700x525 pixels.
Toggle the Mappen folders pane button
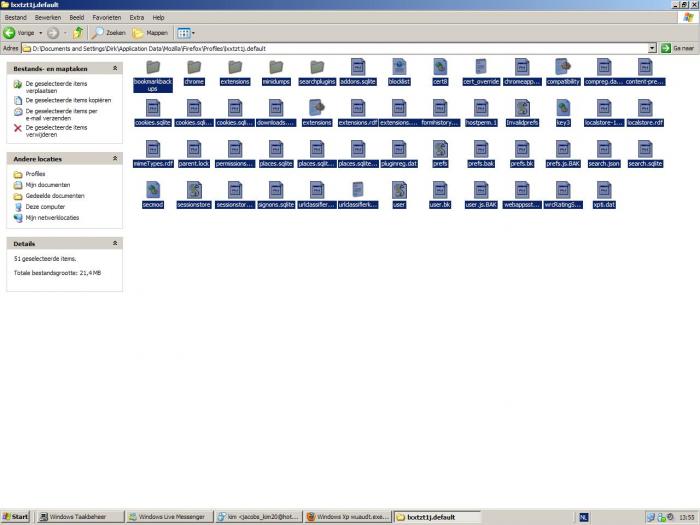pos(151,33)
